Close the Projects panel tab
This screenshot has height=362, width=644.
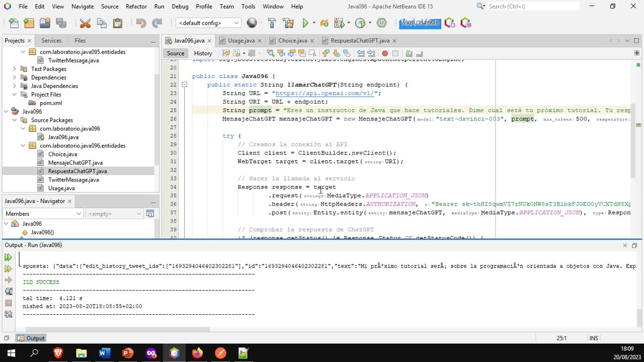click(x=29, y=41)
